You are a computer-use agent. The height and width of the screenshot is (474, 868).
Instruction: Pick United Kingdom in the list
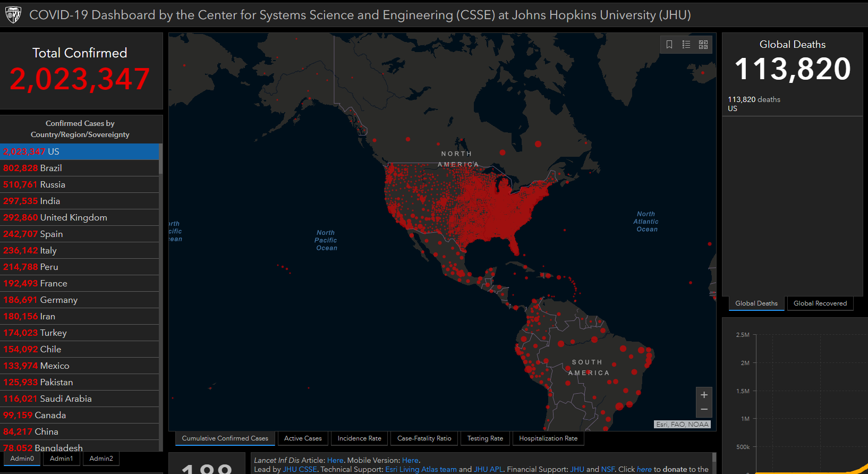[80, 217]
